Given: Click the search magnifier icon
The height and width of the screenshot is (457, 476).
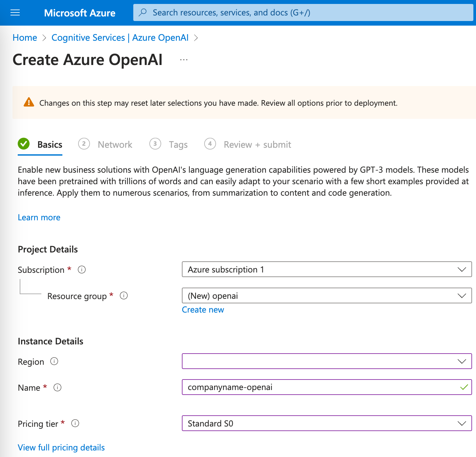Looking at the screenshot, I should tap(142, 12).
